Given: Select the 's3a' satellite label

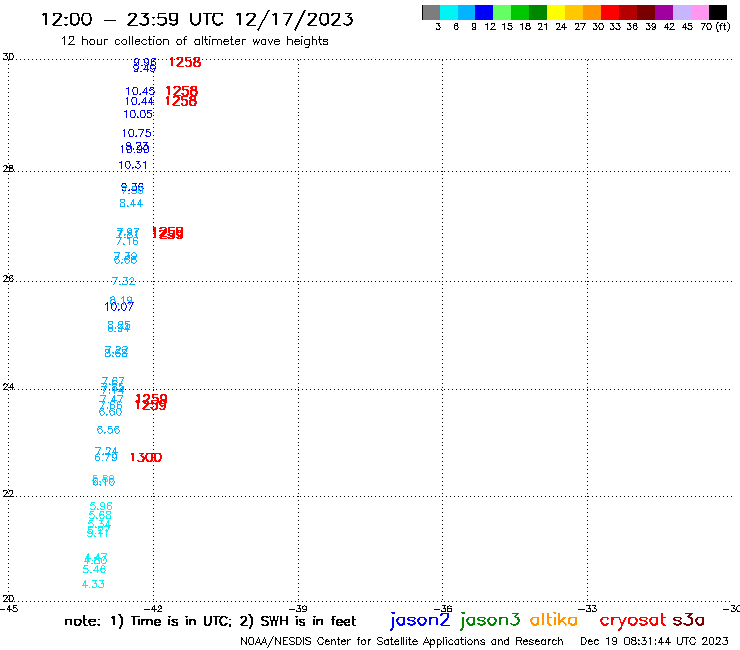Looking at the screenshot, I should pyautogui.click(x=688, y=620).
